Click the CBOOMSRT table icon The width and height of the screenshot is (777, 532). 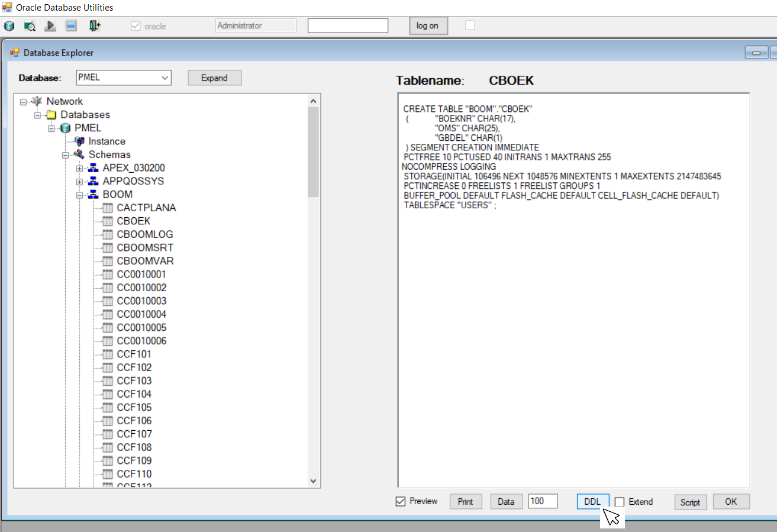coord(108,247)
